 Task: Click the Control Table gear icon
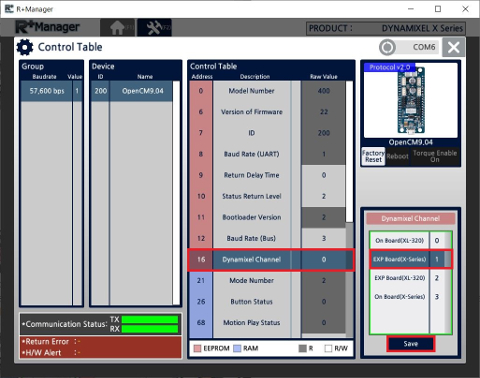[x=25, y=47]
